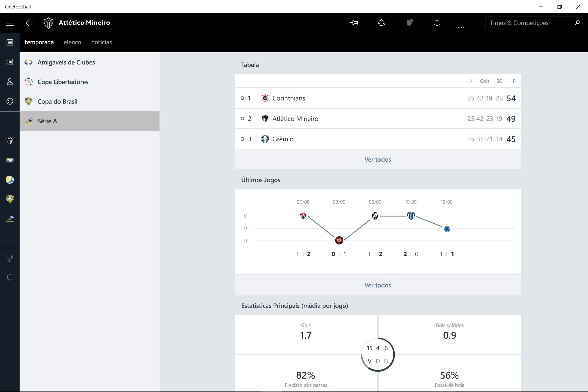The width and height of the screenshot is (588, 392).
Task: Click Ver todos under Últimos Jogos
Action: (378, 285)
